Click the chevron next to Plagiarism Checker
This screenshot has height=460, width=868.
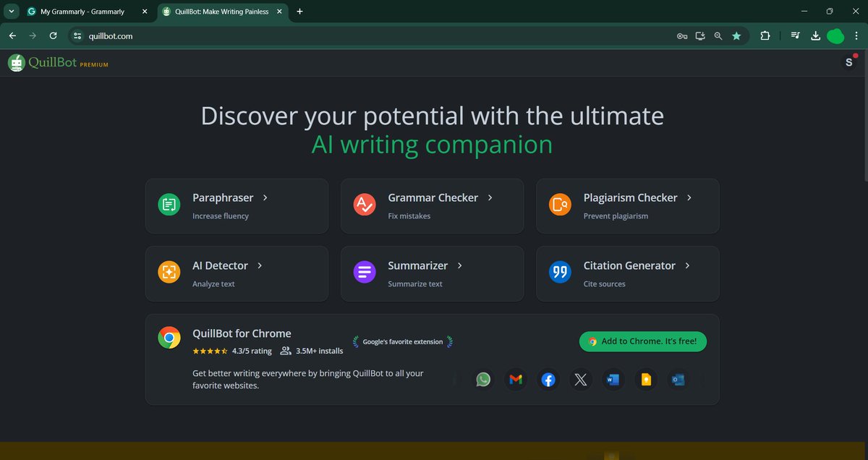coord(689,197)
